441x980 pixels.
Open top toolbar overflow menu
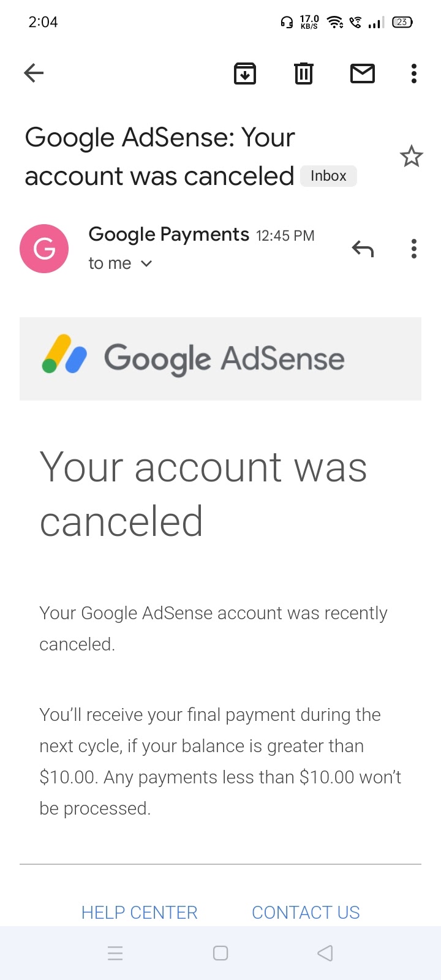414,73
